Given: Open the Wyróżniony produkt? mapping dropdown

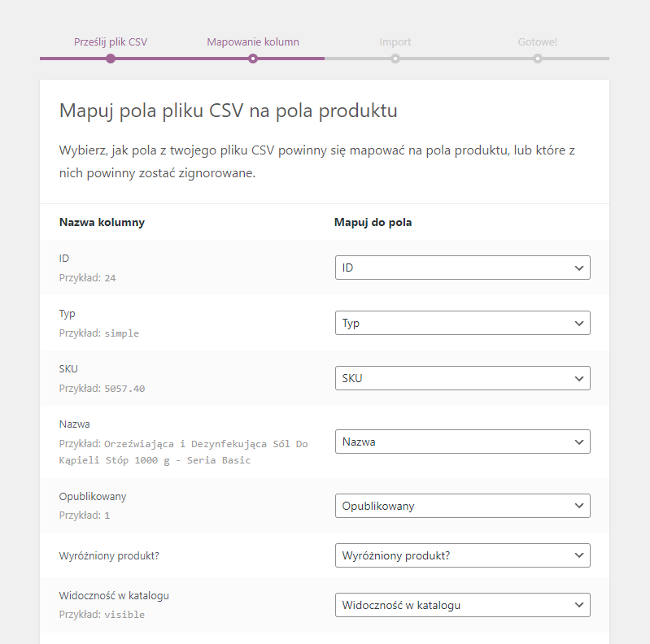Looking at the screenshot, I should point(463,555).
